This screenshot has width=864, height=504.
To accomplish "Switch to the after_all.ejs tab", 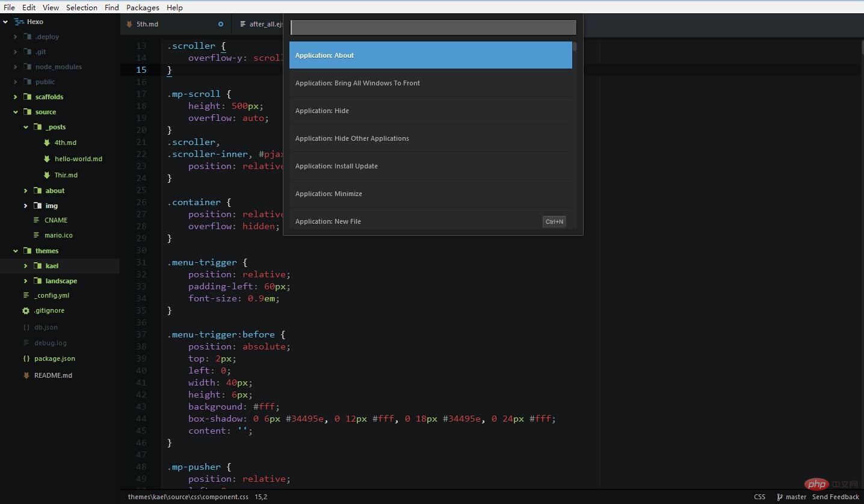I will 258,24.
